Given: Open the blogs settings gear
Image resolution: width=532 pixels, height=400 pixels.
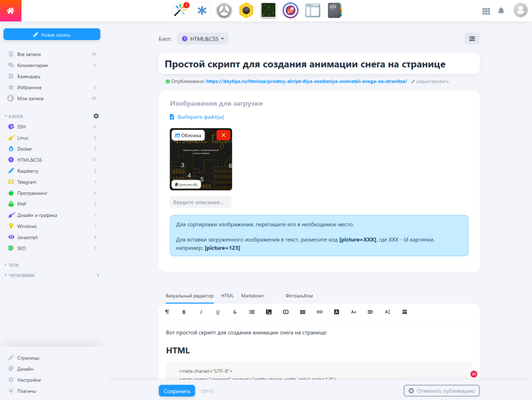Looking at the screenshot, I should pyautogui.click(x=96, y=116).
